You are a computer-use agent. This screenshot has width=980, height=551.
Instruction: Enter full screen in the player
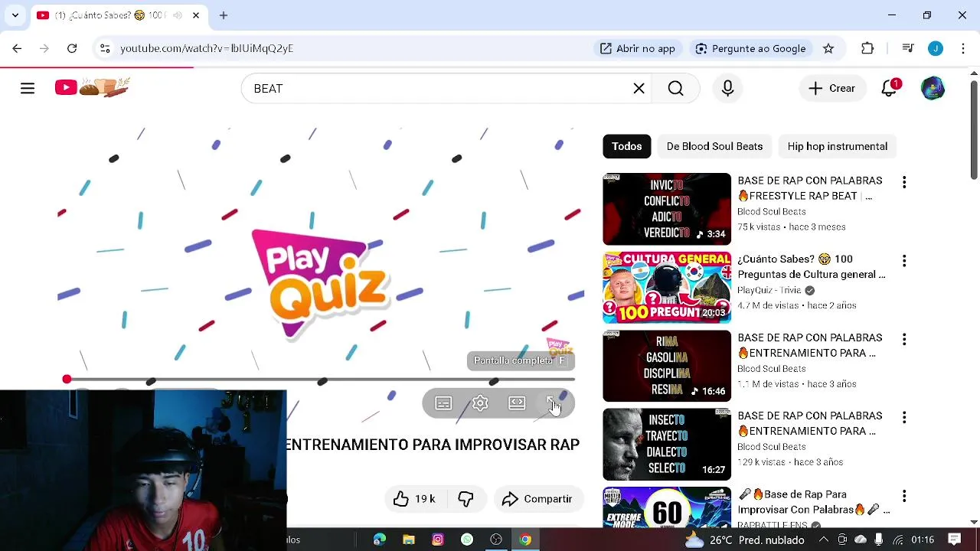[554, 403]
